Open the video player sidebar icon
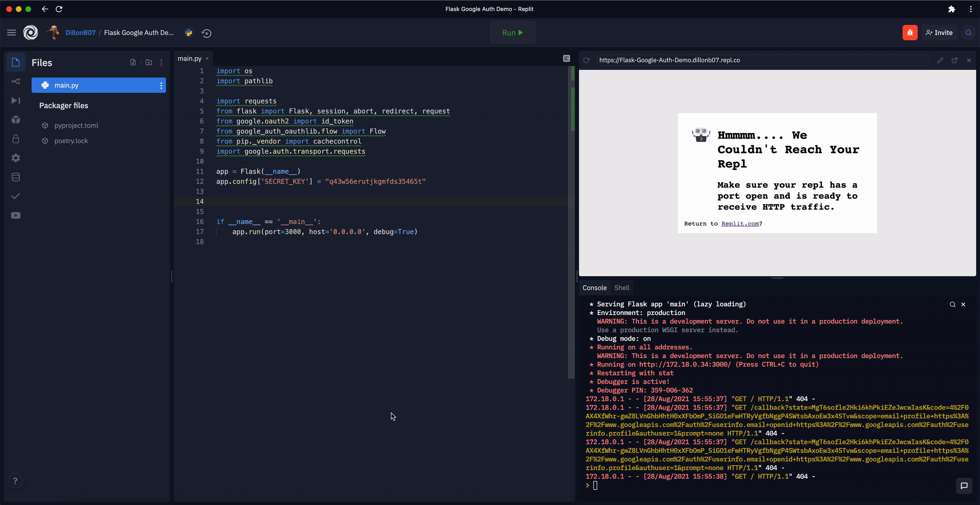This screenshot has width=980, height=505. click(x=16, y=215)
